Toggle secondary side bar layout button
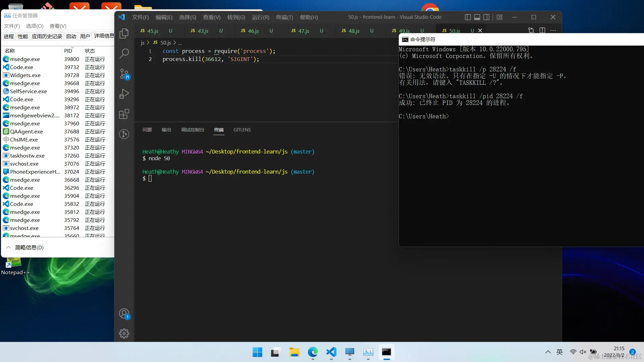Image resolution: width=644 pixels, height=362 pixels. click(486, 17)
